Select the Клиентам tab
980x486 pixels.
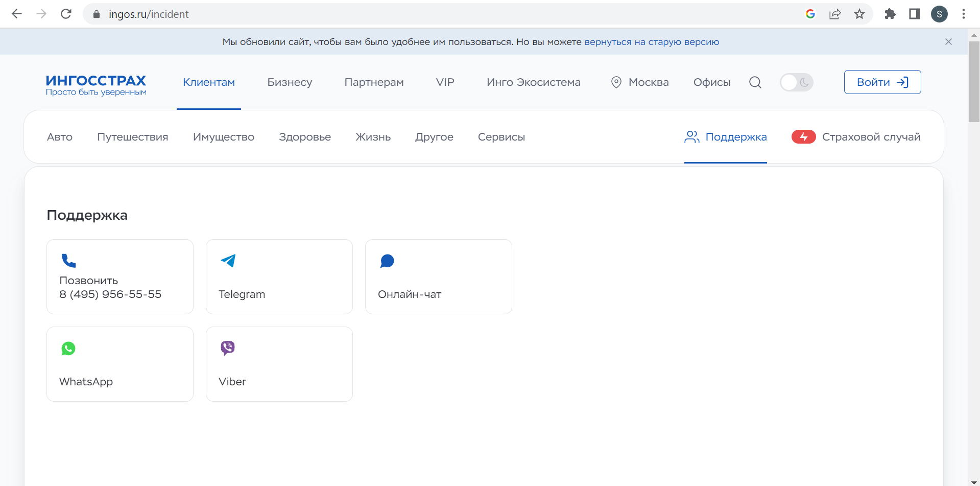[209, 82]
